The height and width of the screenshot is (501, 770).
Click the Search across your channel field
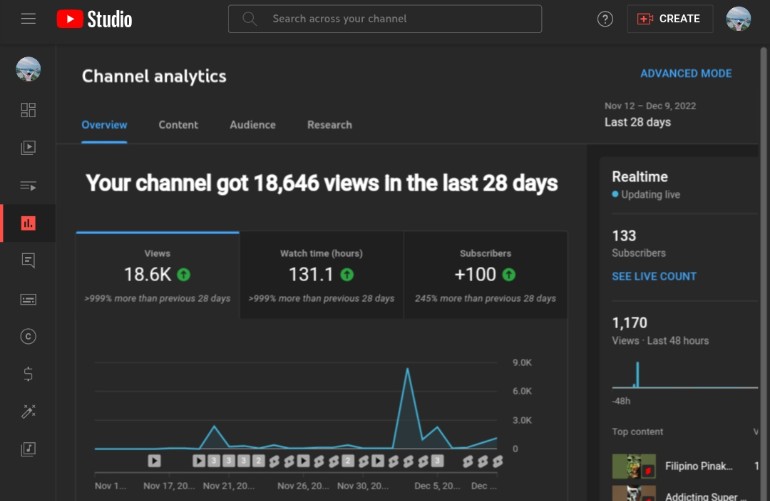pyautogui.click(x=385, y=19)
